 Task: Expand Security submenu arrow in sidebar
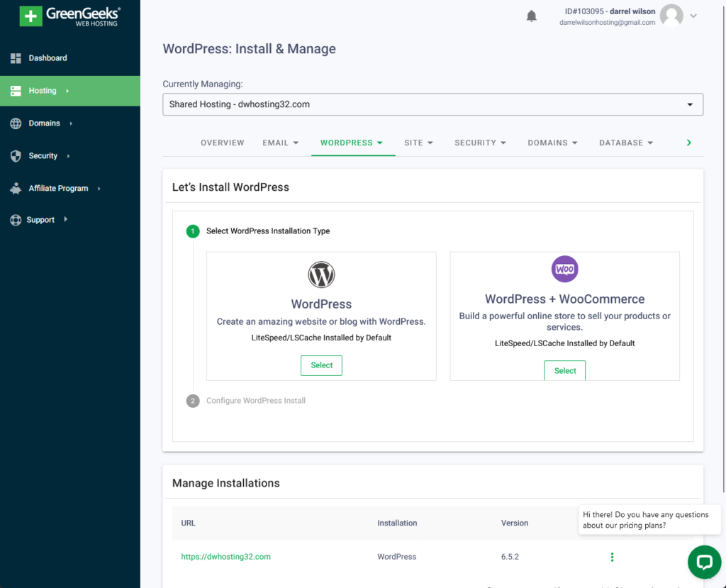68,156
